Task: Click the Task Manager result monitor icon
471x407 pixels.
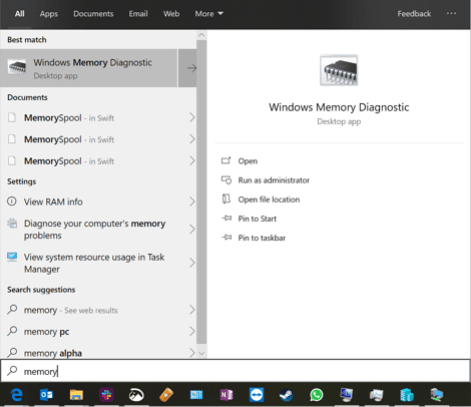Action: 12,257
